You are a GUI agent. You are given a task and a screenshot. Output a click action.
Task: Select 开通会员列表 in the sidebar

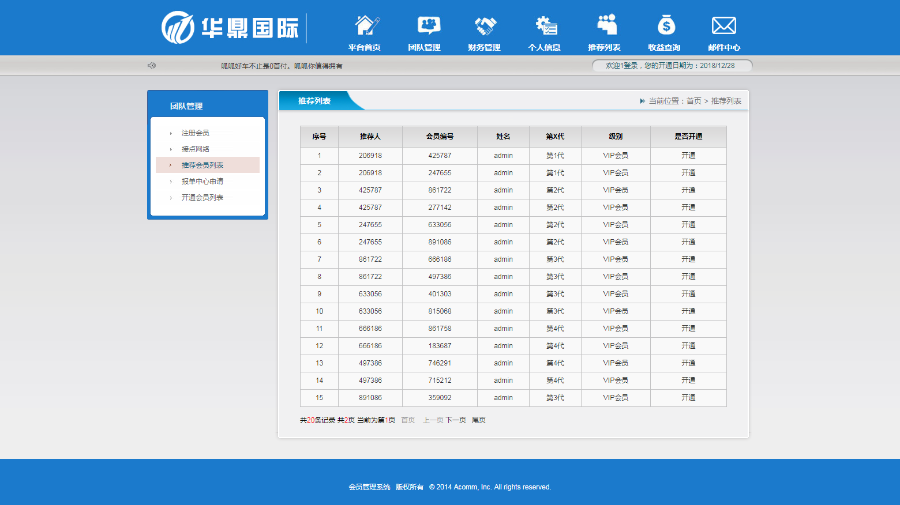(203, 197)
